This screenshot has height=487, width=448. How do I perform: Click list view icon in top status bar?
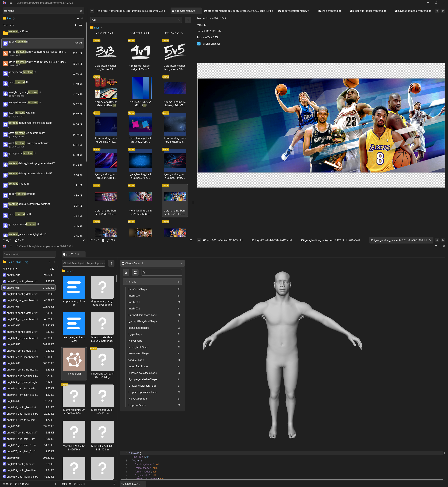[x=191, y=240]
